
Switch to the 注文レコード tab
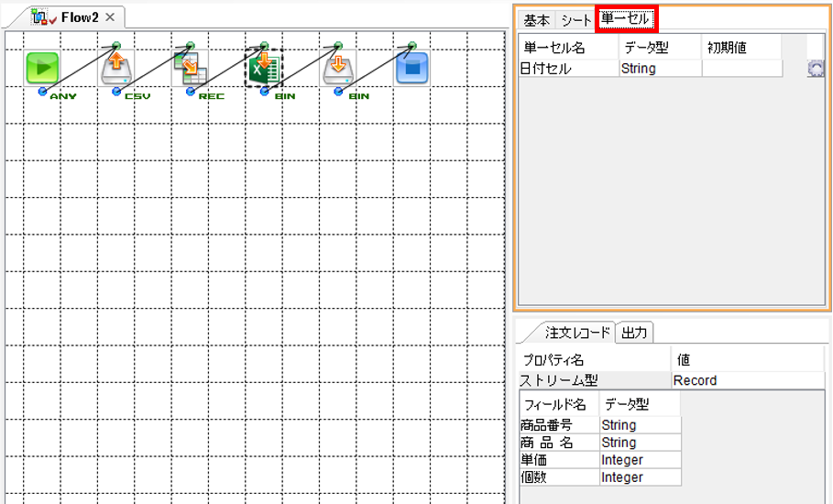[x=577, y=333]
